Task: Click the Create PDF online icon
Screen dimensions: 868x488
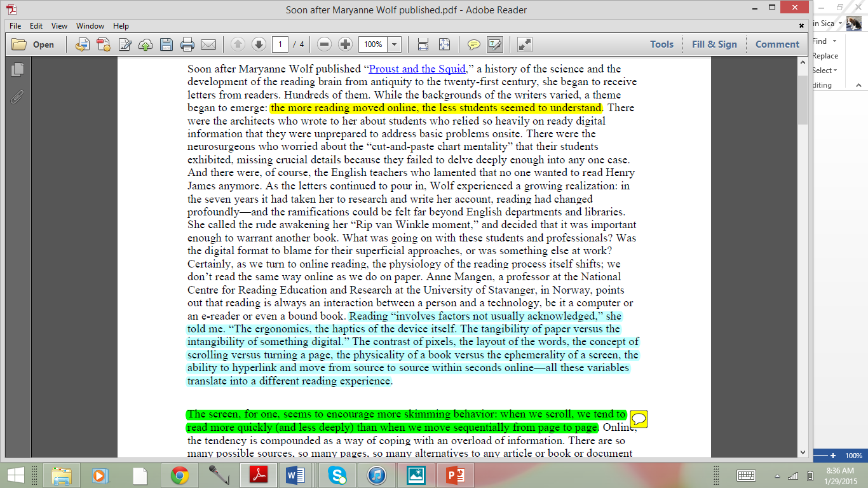Action: [83, 44]
